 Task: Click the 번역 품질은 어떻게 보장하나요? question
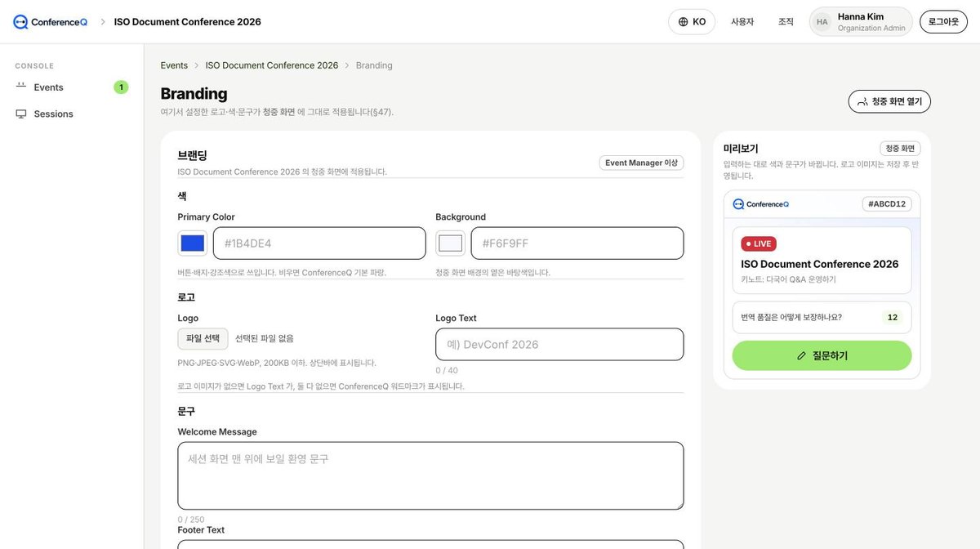tap(791, 318)
